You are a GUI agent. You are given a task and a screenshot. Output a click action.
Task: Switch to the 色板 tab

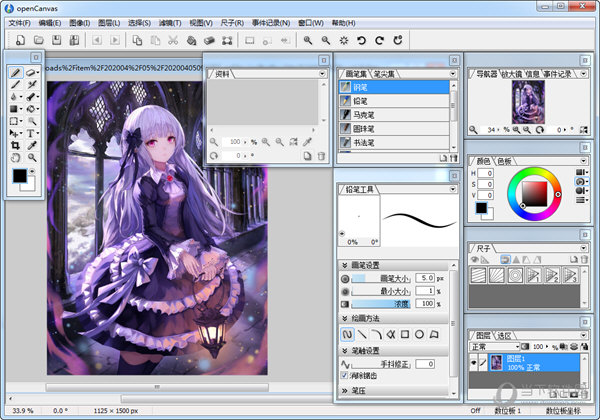coord(504,161)
